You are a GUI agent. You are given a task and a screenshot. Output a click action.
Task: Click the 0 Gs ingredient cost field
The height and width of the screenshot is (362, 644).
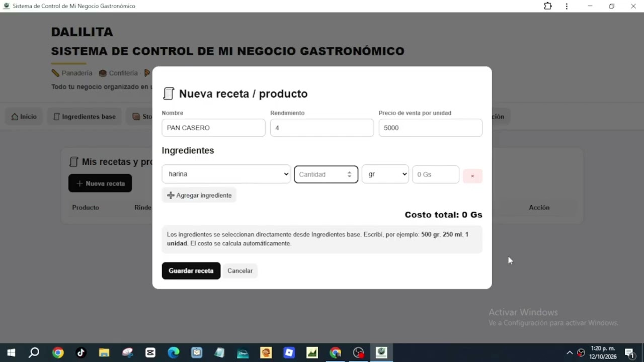pos(436,174)
